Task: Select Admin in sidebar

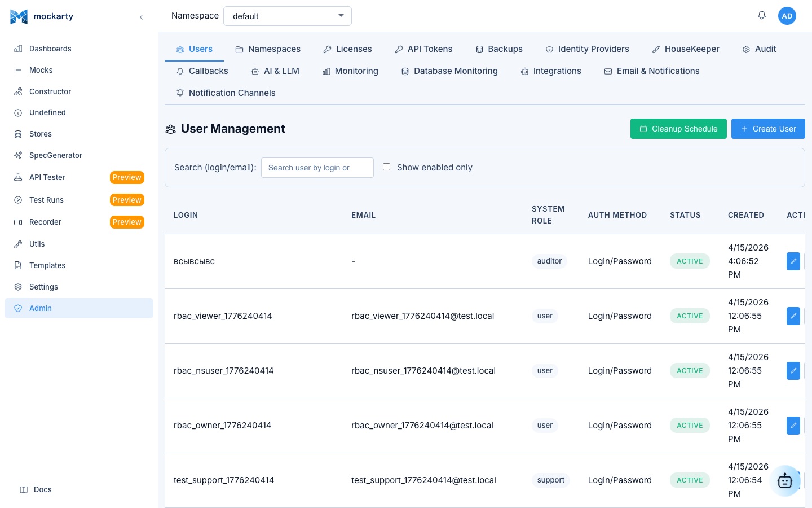Action: click(79, 308)
